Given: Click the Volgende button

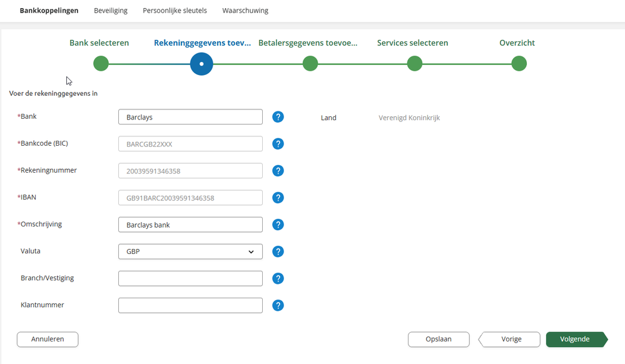Looking at the screenshot, I should pos(575,339).
